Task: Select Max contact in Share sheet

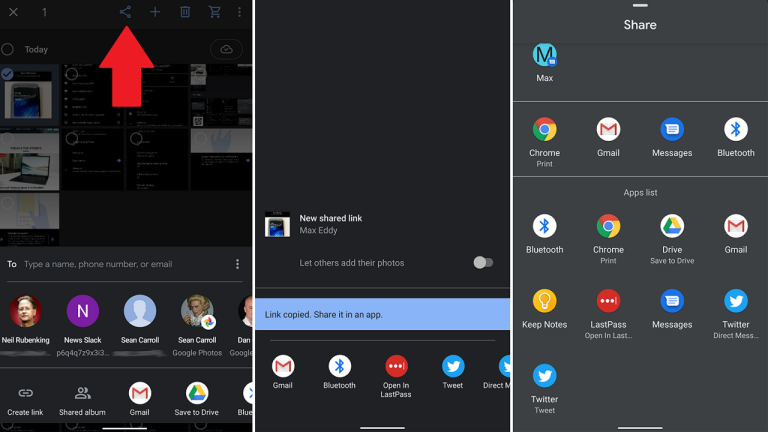Action: point(545,63)
